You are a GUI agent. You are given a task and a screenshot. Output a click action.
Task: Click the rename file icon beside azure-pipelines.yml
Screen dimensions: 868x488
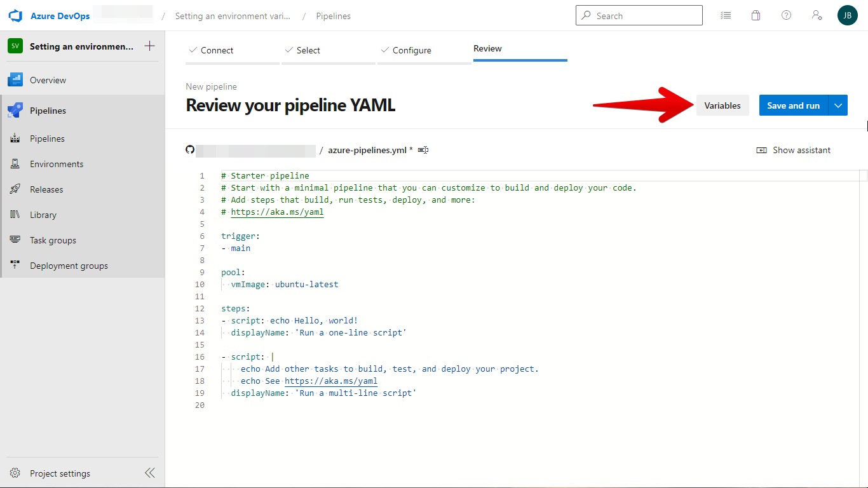coord(423,150)
